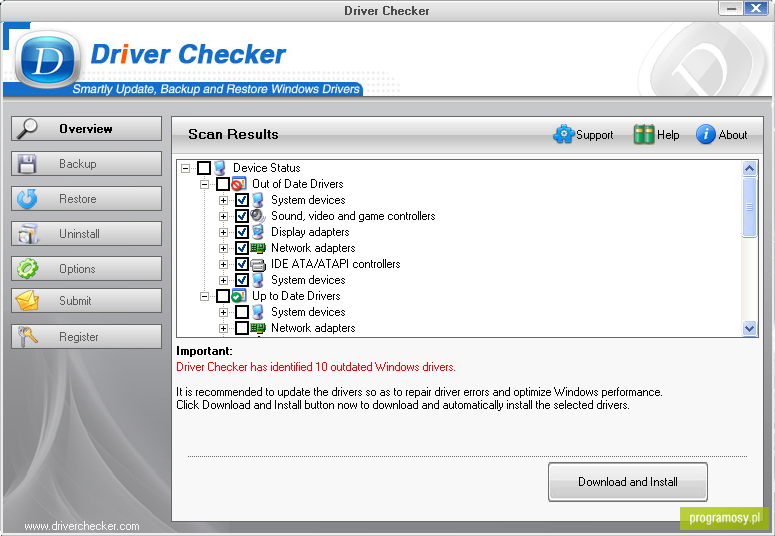Image resolution: width=775 pixels, height=536 pixels.
Task: Click the blue About info icon
Action: point(706,134)
